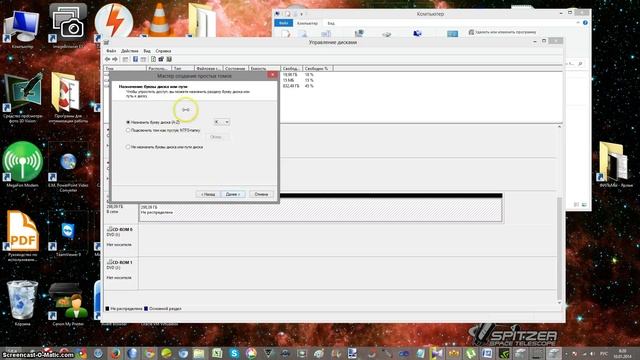Image resolution: width=640 pixels, height=360 pixels.
Task: Open E.M. PowerPoint Video Converter icon
Action: (68, 167)
